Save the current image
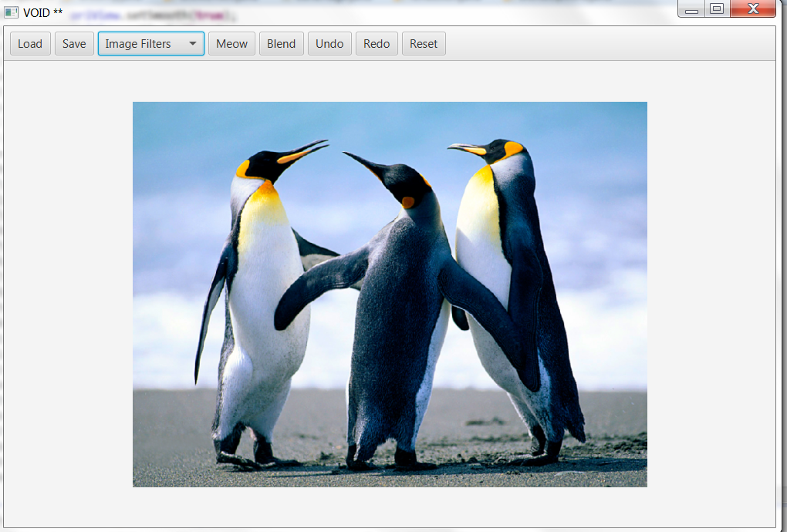Image resolution: width=787 pixels, height=532 pixels. 74,44
